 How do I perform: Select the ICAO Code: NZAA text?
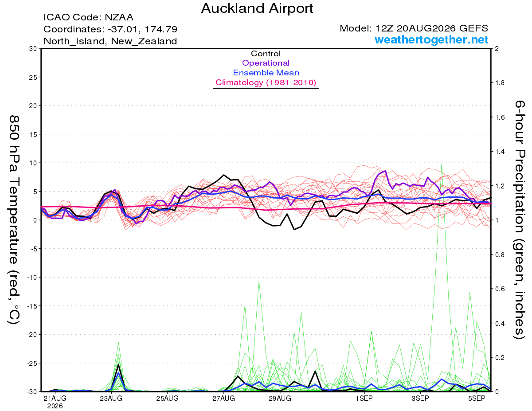pyautogui.click(x=88, y=18)
